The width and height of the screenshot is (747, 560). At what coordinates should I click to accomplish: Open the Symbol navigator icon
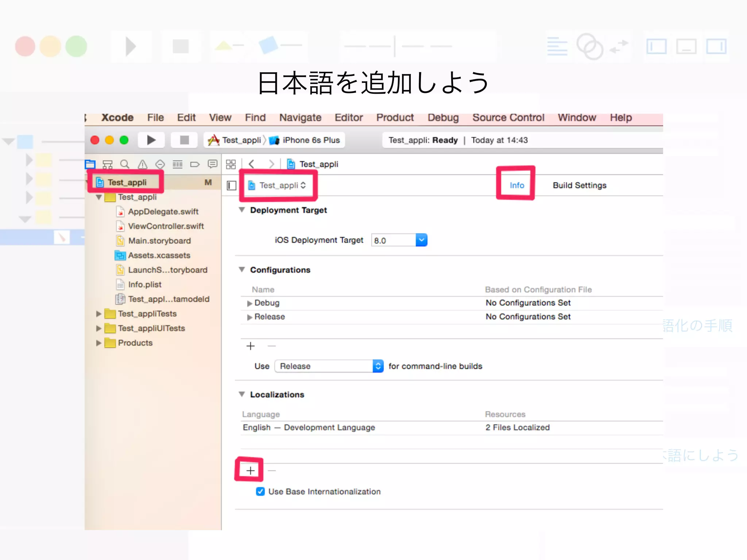[107, 164]
